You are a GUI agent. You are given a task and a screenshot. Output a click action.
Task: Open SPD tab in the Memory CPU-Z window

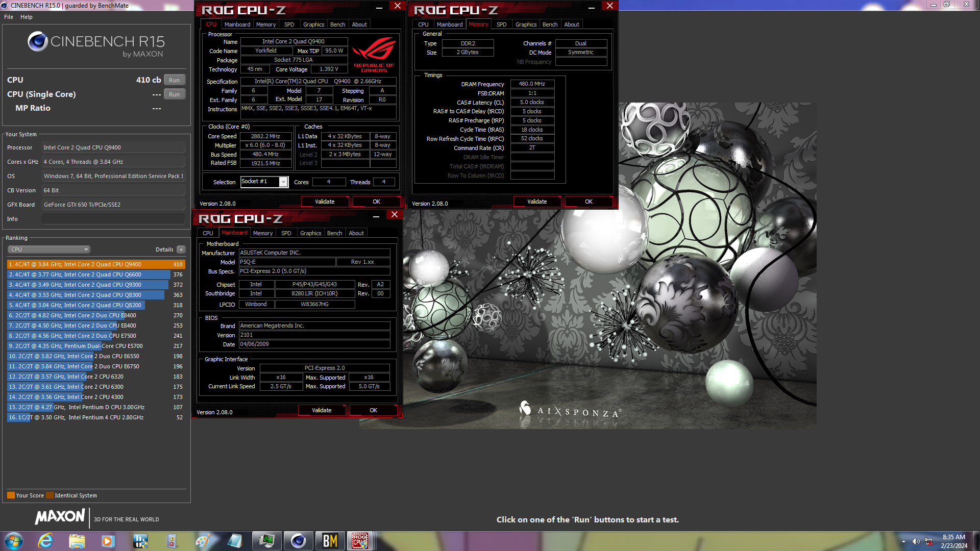(x=502, y=24)
